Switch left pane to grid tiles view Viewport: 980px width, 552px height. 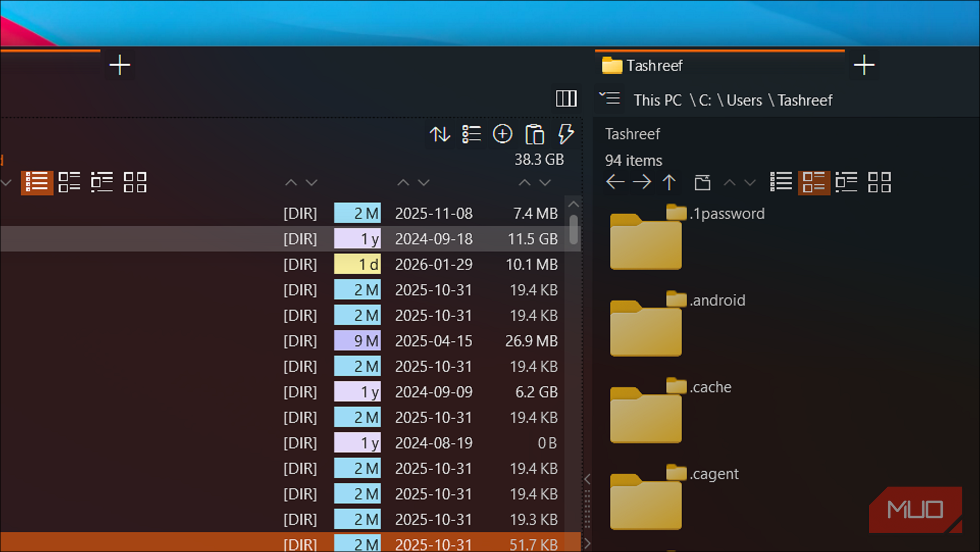[x=135, y=182]
